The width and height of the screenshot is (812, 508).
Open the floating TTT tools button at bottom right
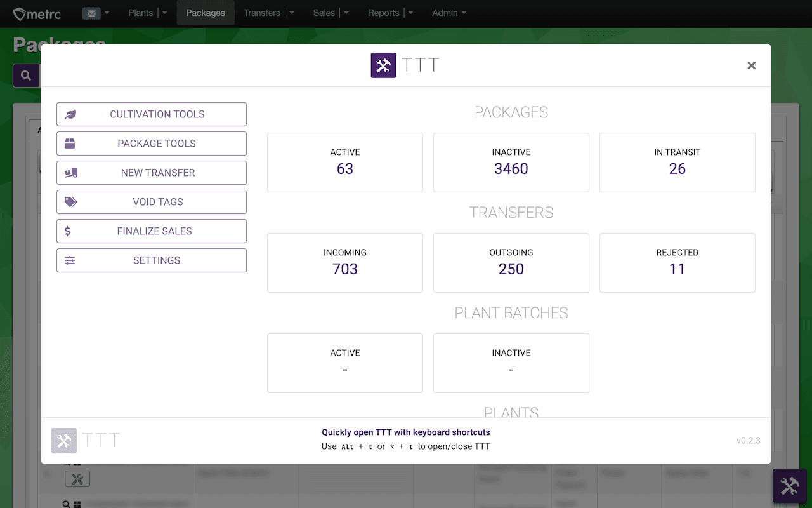[789, 486]
